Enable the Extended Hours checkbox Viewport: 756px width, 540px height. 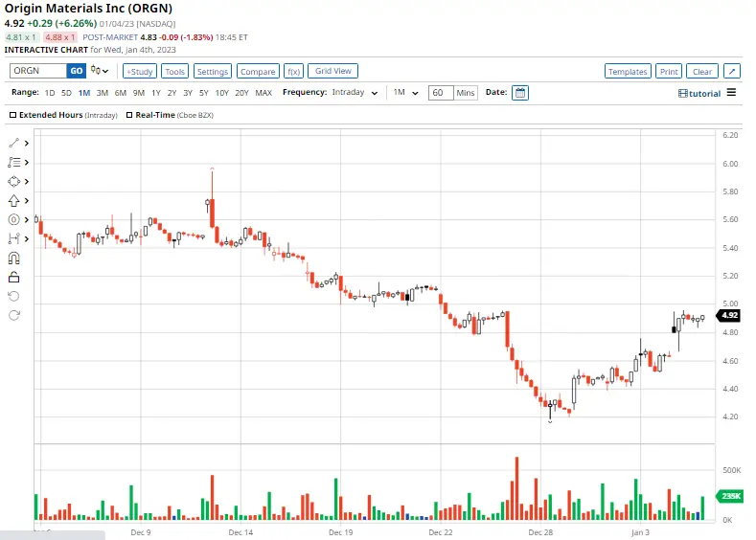pos(13,115)
